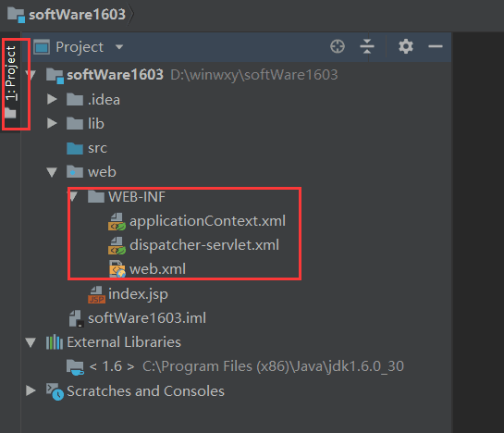Click the dispatcher-servlet.xml Spring config icon

pos(117,246)
